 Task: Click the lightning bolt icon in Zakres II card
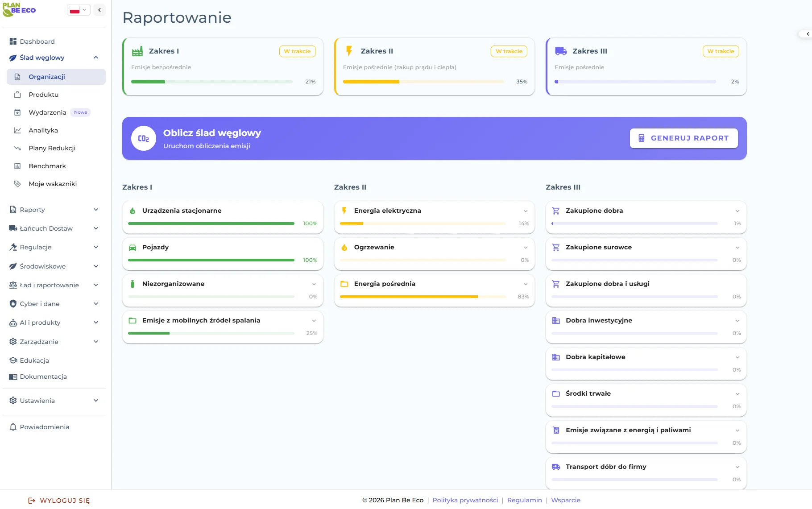pos(349,51)
